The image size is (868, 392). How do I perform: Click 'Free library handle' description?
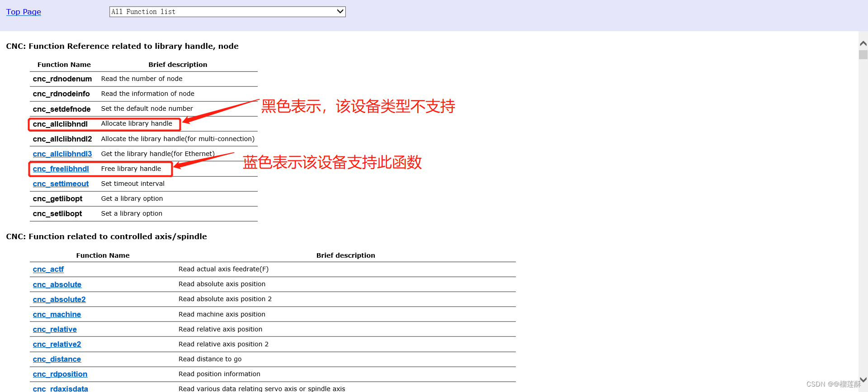(x=131, y=169)
